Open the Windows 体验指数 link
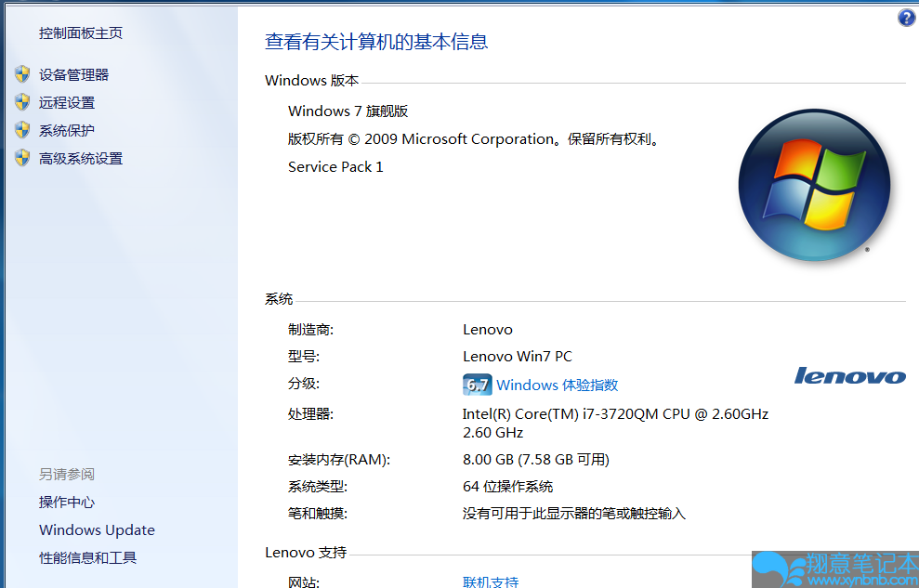 tap(558, 385)
